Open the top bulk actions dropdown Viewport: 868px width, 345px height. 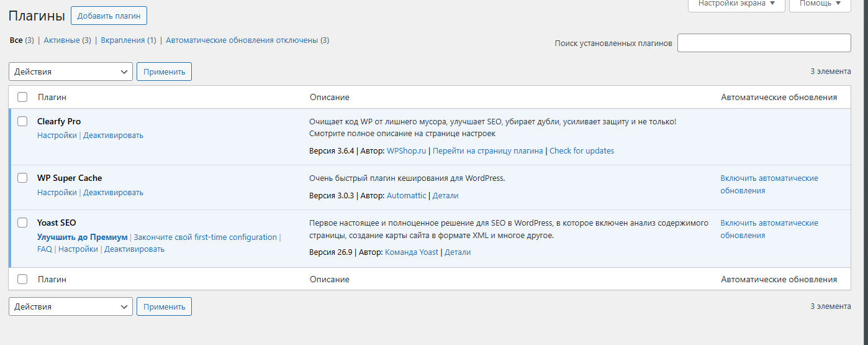tap(71, 71)
